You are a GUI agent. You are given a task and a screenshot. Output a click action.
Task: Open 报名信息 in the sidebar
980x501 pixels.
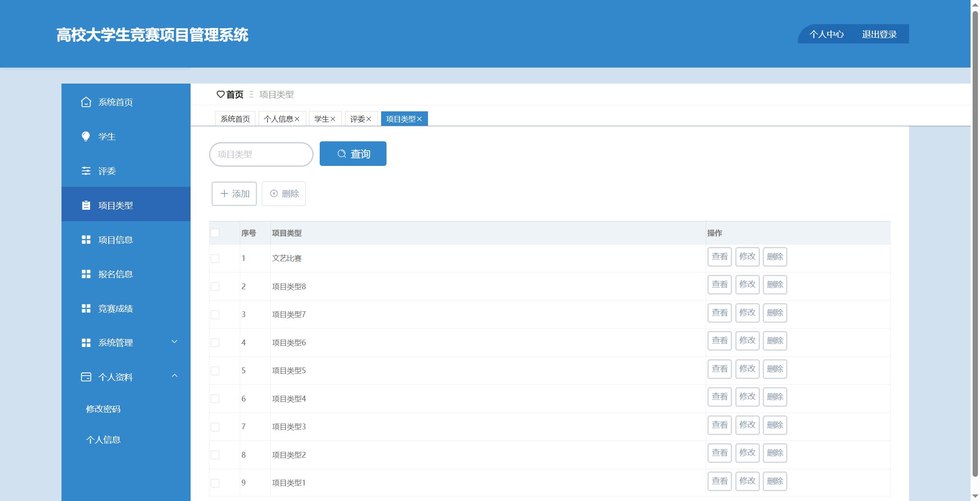click(126, 274)
